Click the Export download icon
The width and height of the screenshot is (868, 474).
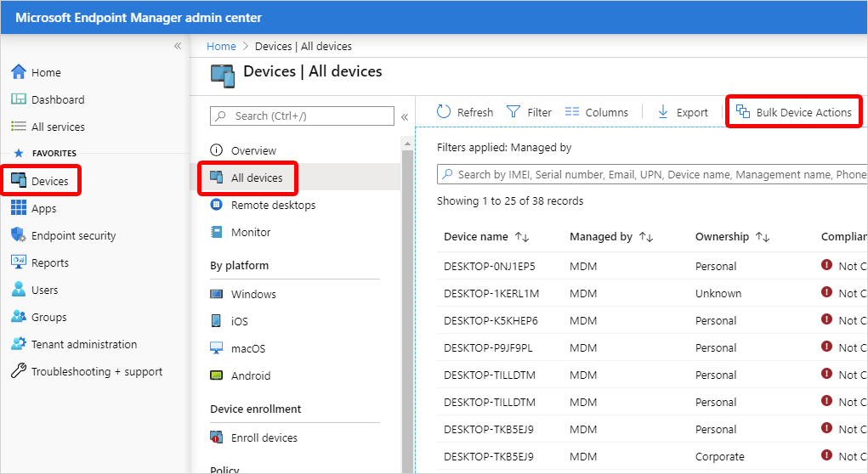[x=663, y=112]
